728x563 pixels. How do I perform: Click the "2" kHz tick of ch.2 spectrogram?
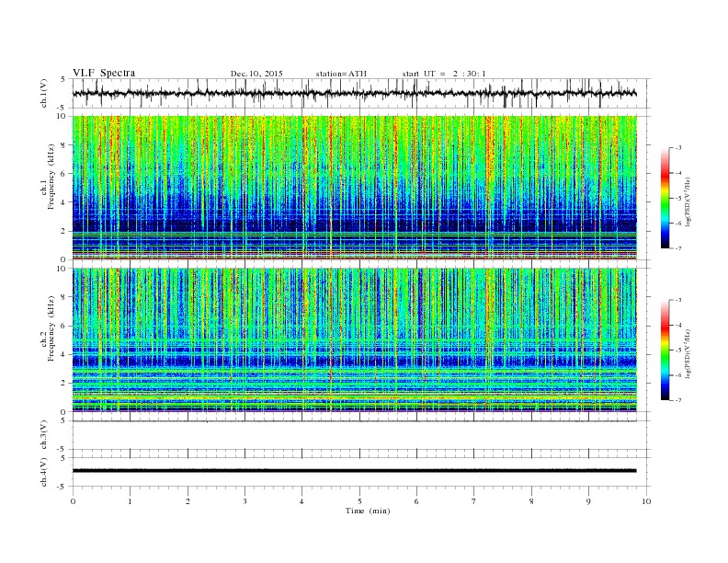63,384
